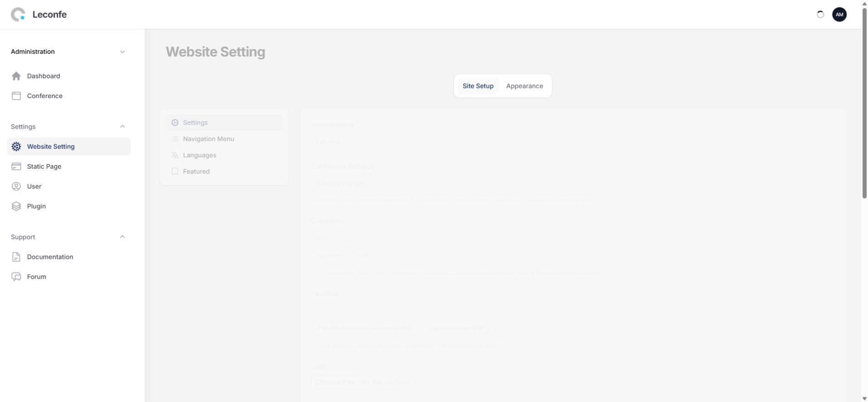Click the Forum chat bubbles icon
Screen dimensions: 868x402
click(16, 277)
